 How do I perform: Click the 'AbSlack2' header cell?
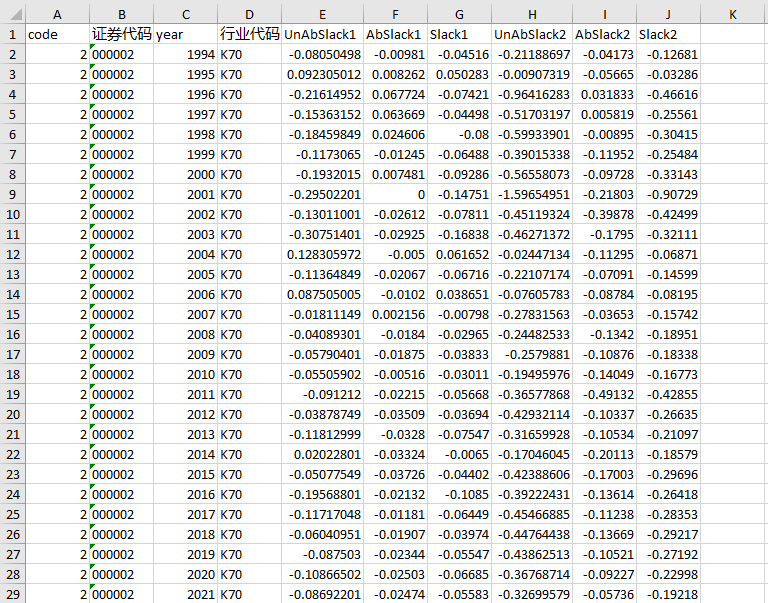coord(604,34)
